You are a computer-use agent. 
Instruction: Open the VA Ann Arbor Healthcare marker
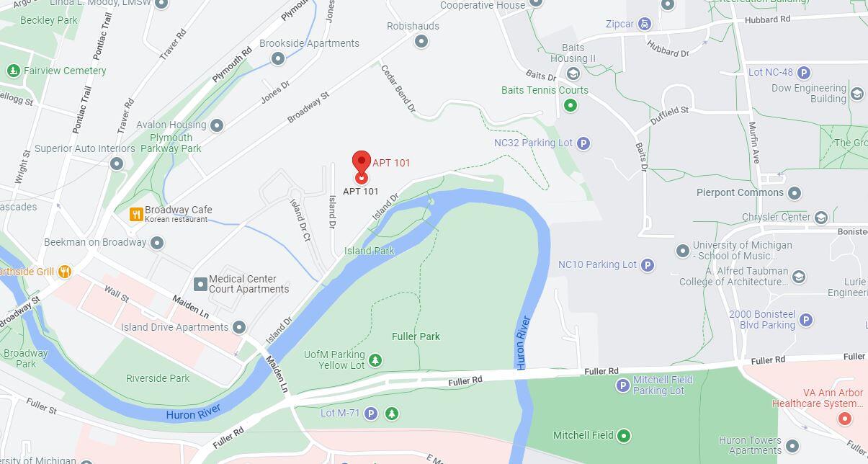[846, 418]
